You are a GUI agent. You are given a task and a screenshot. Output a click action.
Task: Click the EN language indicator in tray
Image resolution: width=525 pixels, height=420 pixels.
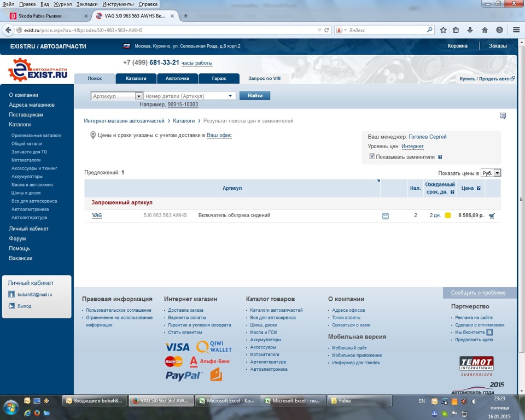pyautogui.click(x=422, y=401)
